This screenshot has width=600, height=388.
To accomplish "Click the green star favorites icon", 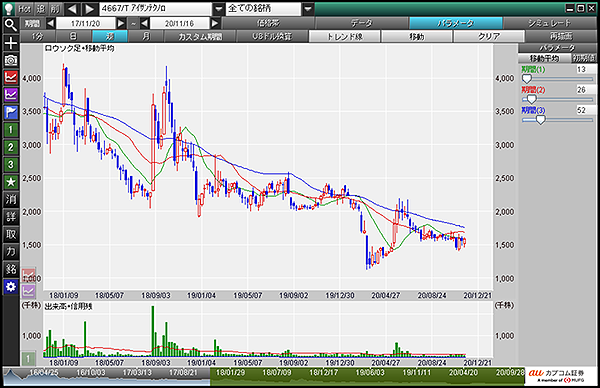I will click(x=11, y=182).
